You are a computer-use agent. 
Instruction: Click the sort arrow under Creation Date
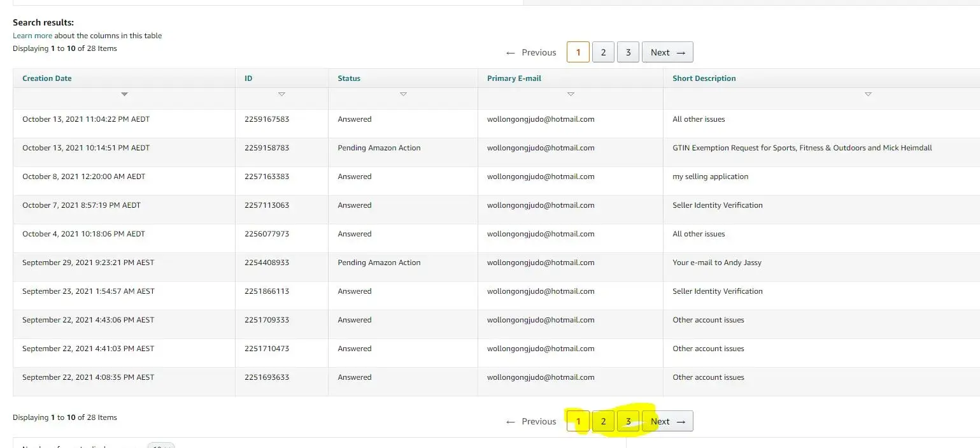point(125,94)
